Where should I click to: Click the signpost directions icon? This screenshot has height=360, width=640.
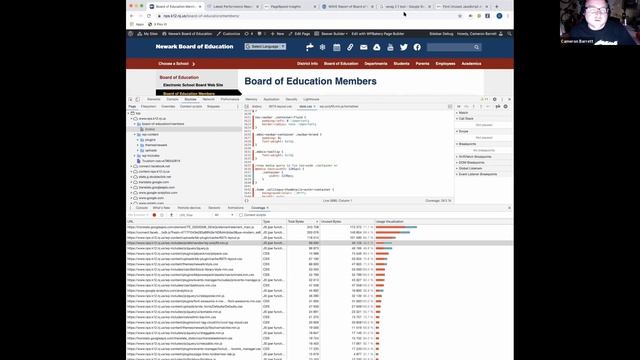[309, 47]
